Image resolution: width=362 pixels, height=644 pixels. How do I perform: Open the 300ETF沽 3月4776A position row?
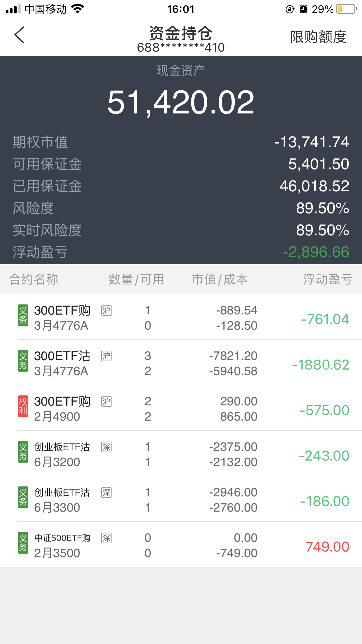187,363
